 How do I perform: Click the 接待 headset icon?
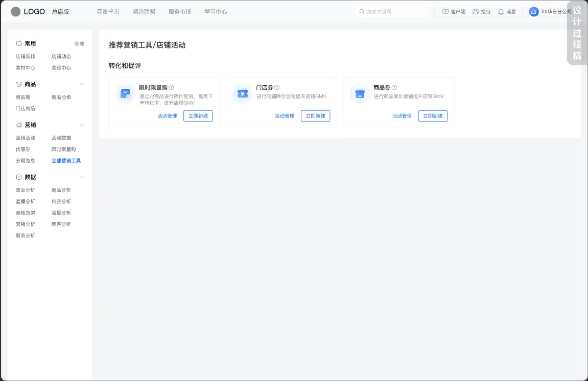(476, 12)
